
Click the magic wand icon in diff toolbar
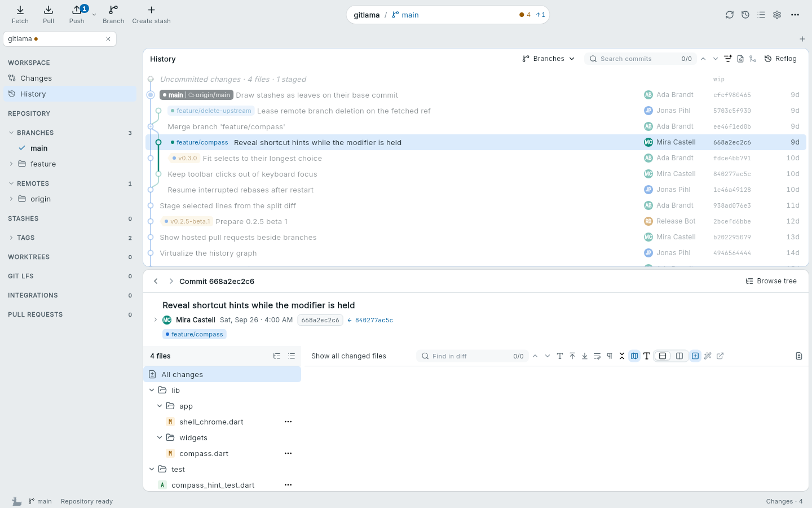click(708, 356)
